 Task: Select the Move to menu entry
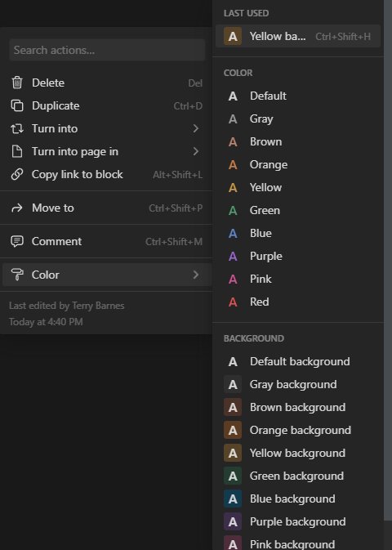click(x=107, y=208)
